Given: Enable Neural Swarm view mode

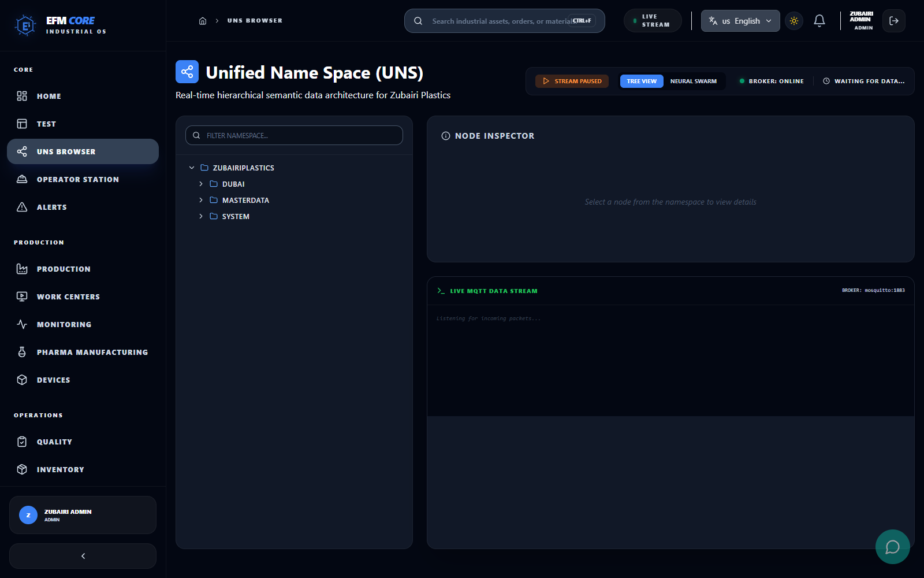Looking at the screenshot, I should (x=693, y=81).
